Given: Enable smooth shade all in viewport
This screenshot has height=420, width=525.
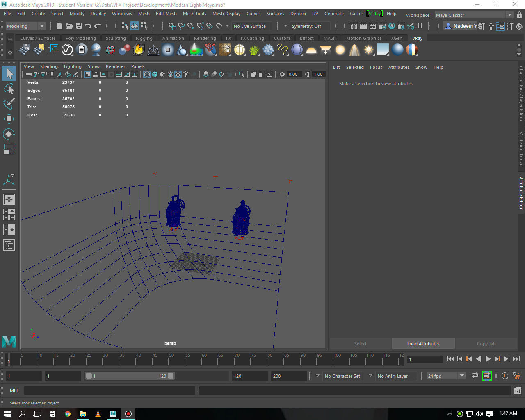Looking at the screenshot, I should [x=155, y=74].
